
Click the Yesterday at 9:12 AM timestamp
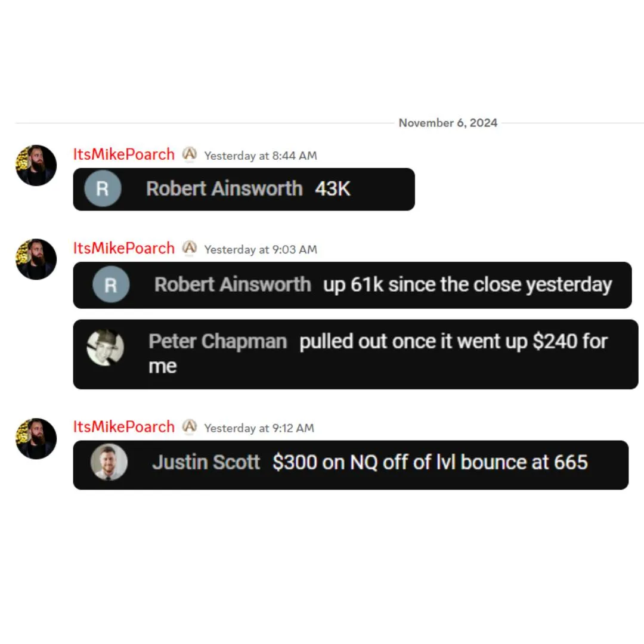pyautogui.click(x=259, y=428)
